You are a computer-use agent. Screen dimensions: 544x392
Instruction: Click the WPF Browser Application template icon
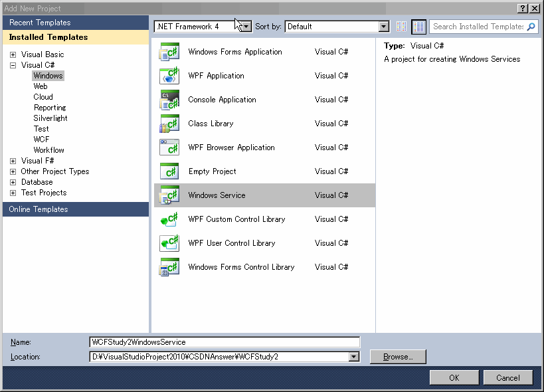pos(169,147)
